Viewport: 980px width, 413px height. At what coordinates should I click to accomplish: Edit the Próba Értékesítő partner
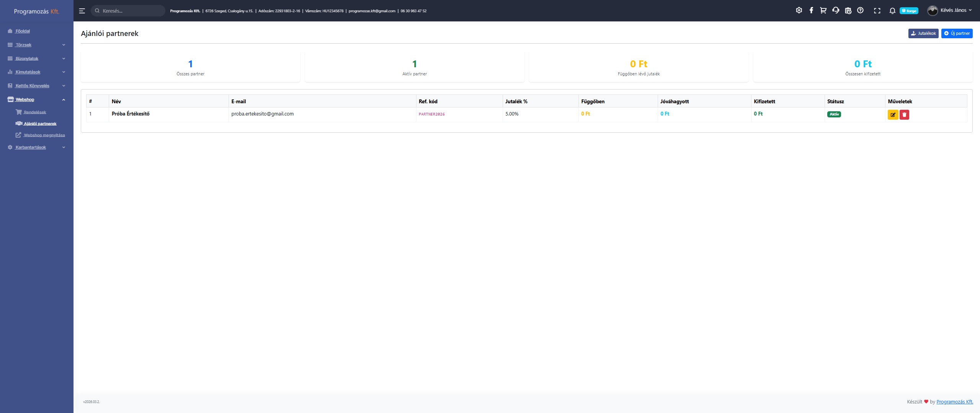(x=893, y=114)
